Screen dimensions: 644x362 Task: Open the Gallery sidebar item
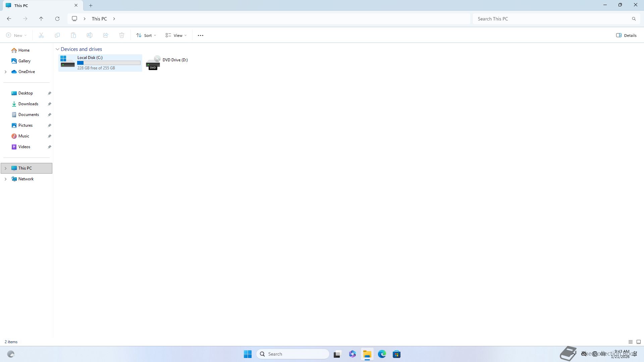[x=24, y=61]
